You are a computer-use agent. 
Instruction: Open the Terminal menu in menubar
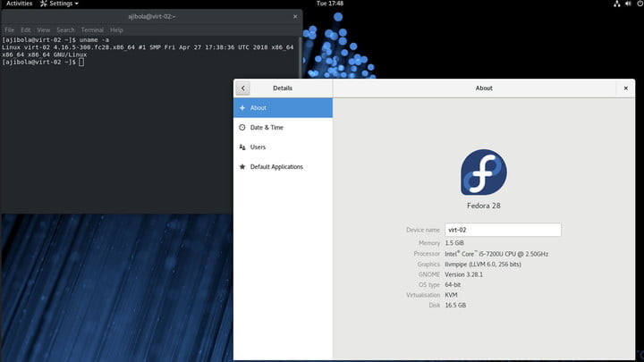click(92, 30)
